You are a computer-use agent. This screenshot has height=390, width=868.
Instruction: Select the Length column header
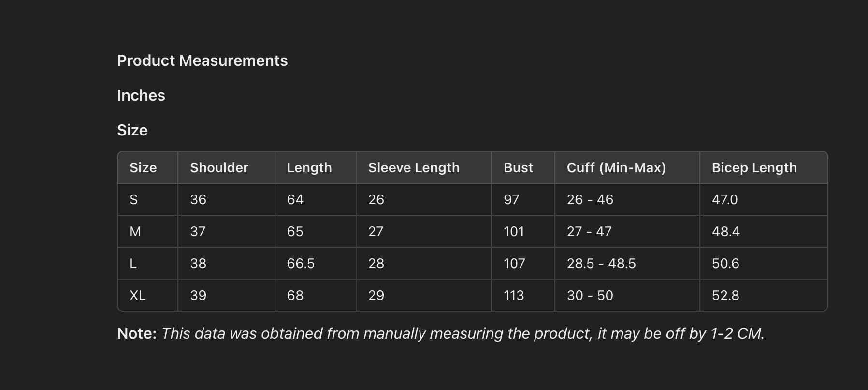309,167
